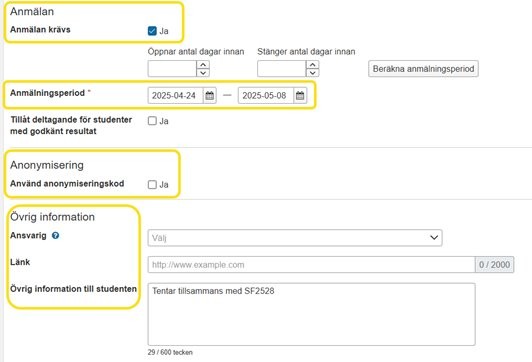This screenshot has width=532, height=362.
Task: Click the help icon next to Ansvarig
Action: 55,235
